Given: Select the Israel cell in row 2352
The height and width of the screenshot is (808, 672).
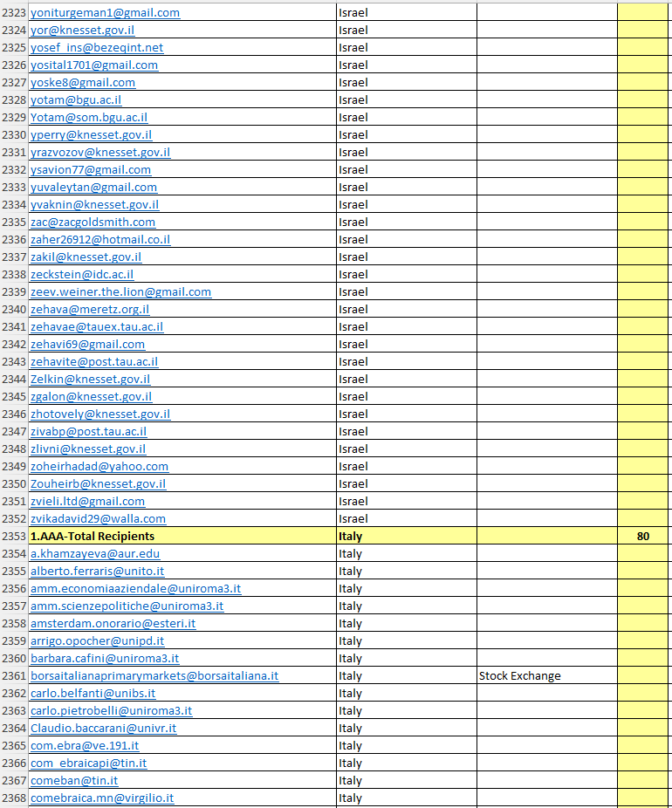Looking at the screenshot, I should click(x=407, y=519).
